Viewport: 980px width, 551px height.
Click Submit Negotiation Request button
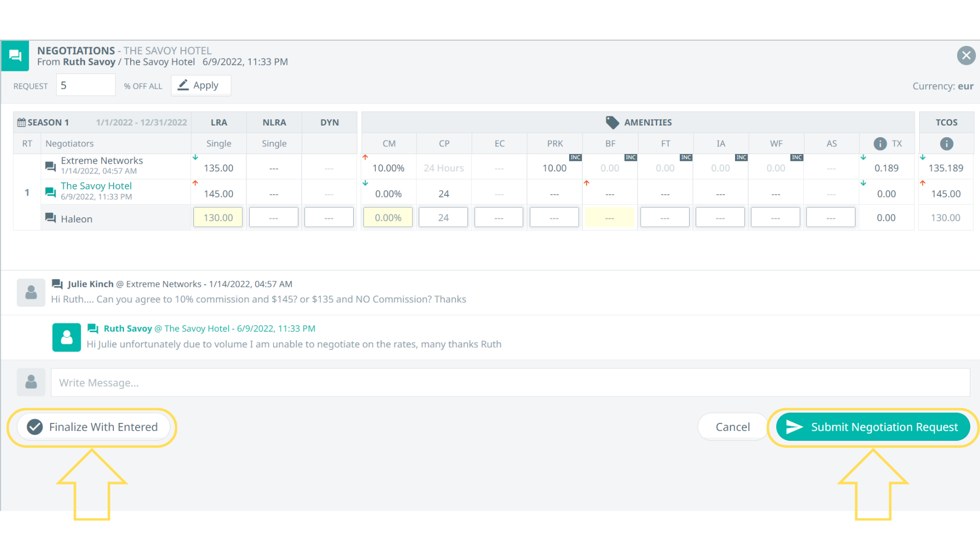[x=873, y=427]
